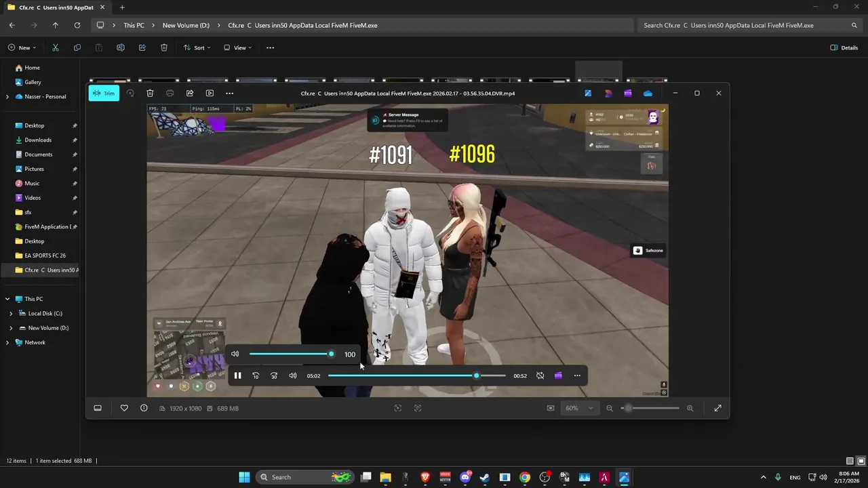Screen dimensions: 868x488
Task: Click the Cut scissors icon in Explorer
Action: point(56,47)
